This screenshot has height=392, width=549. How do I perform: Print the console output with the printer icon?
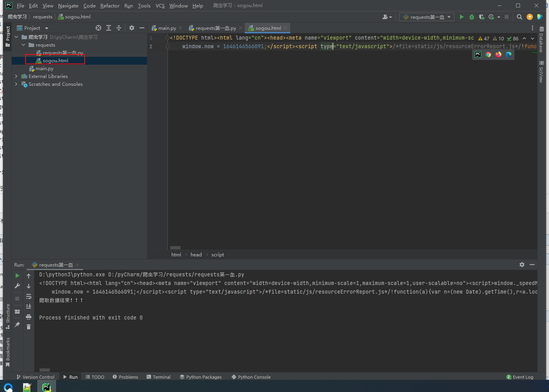(29, 317)
